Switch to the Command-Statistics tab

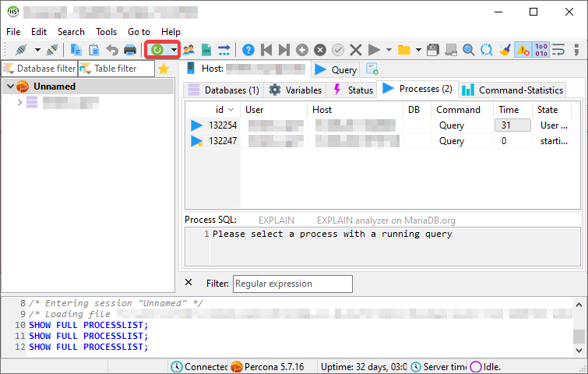click(x=512, y=90)
